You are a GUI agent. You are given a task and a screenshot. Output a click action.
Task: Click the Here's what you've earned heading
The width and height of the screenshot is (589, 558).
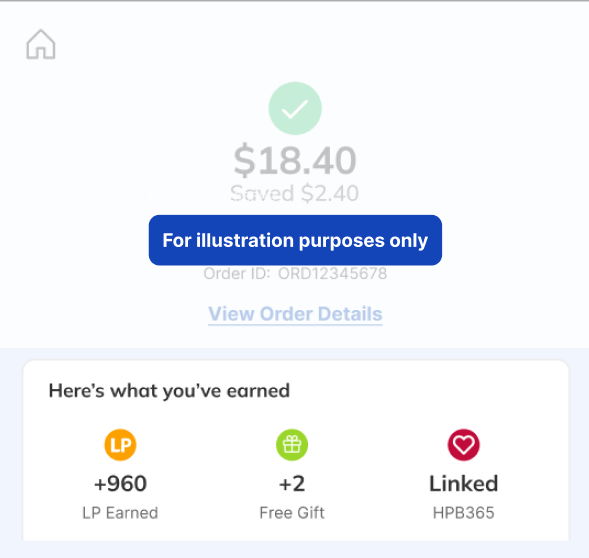[x=169, y=391]
